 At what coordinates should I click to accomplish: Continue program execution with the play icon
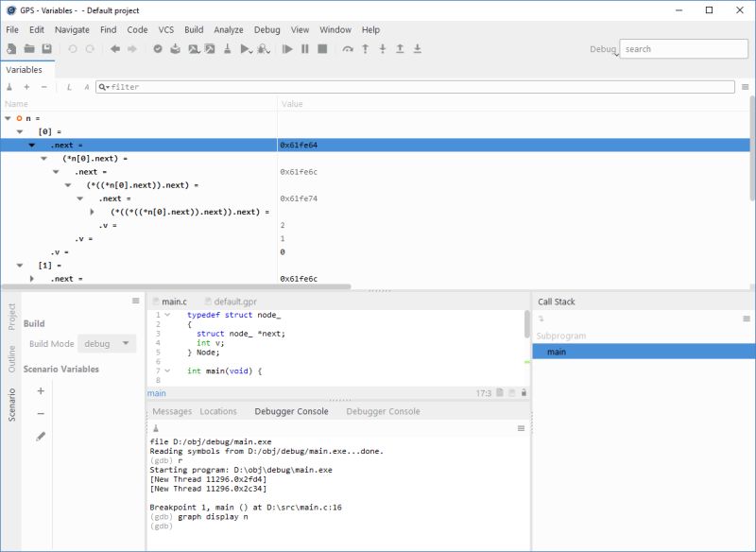[288, 49]
